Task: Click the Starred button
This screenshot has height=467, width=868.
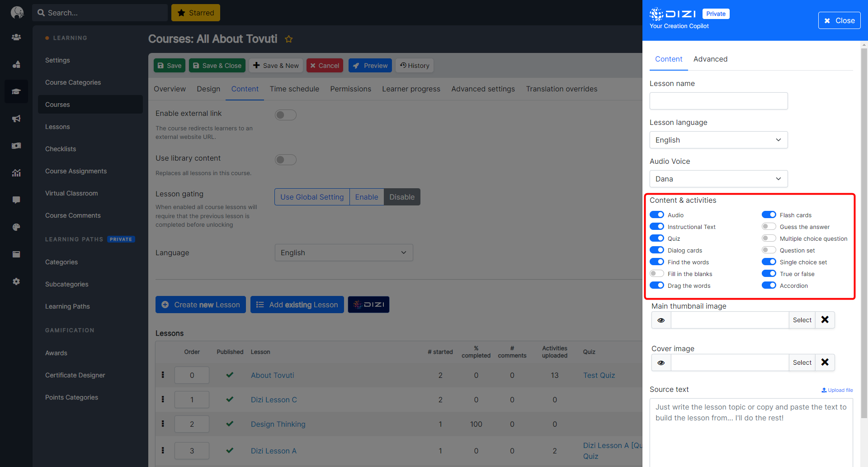Action: coord(196,13)
